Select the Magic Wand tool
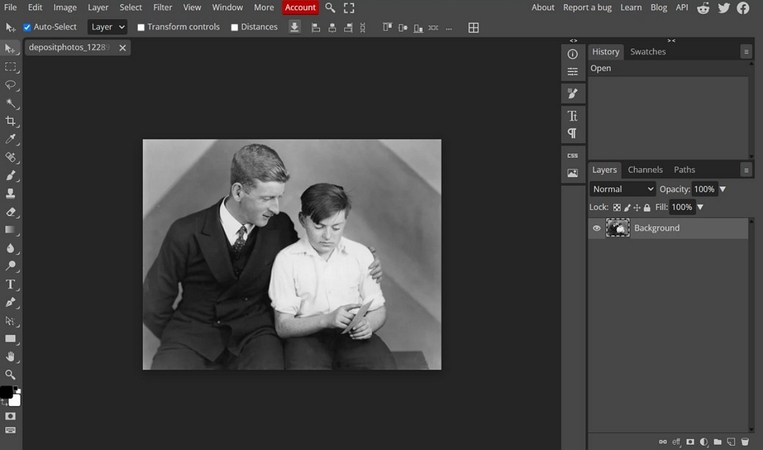Image resolution: width=763 pixels, height=450 pixels. [x=10, y=103]
